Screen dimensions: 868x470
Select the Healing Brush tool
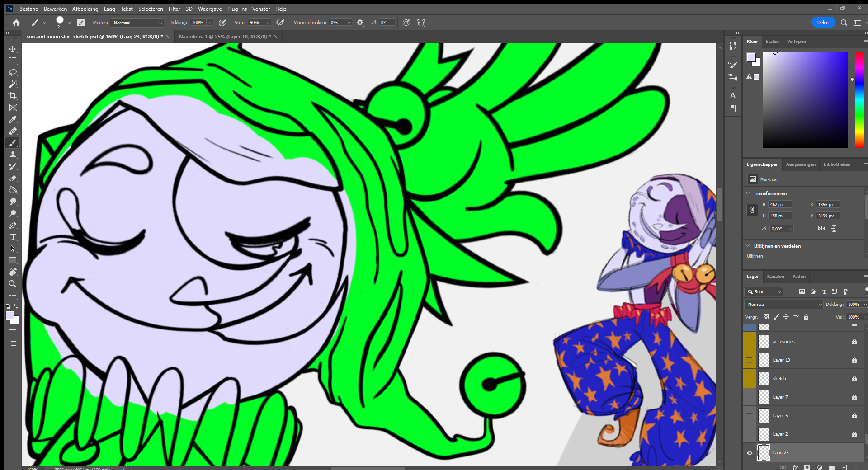[x=13, y=131]
